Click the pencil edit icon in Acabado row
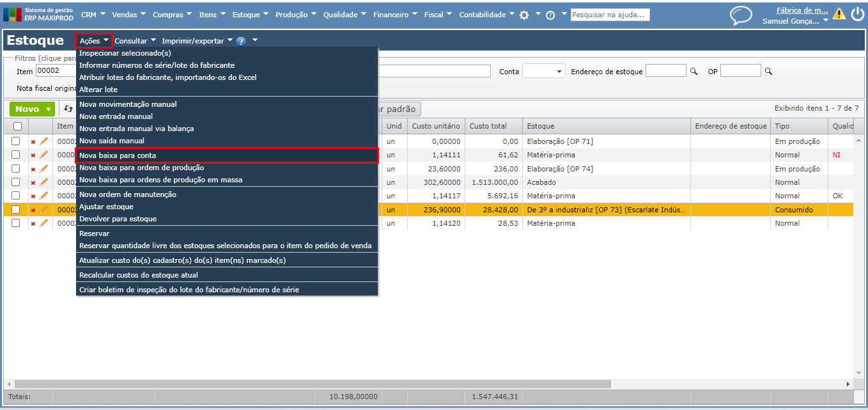868x410 pixels. 43,182
